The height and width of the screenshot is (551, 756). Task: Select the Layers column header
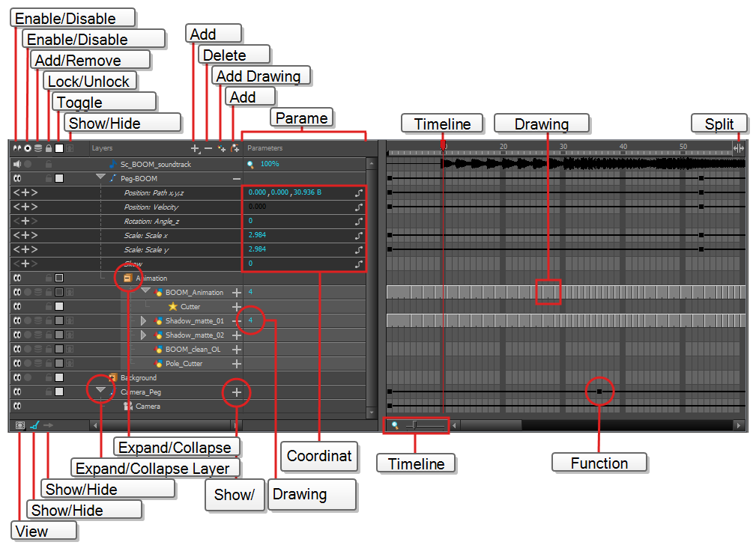click(102, 149)
